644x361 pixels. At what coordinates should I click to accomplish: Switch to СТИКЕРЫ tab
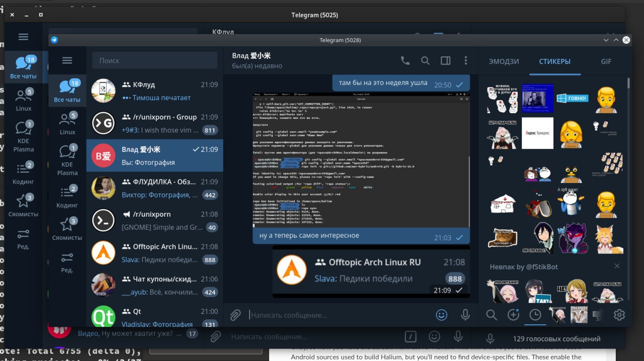555,61
